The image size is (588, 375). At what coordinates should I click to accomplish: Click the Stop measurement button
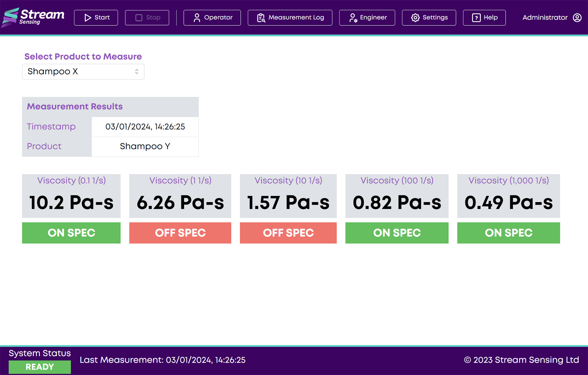(147, 17)
